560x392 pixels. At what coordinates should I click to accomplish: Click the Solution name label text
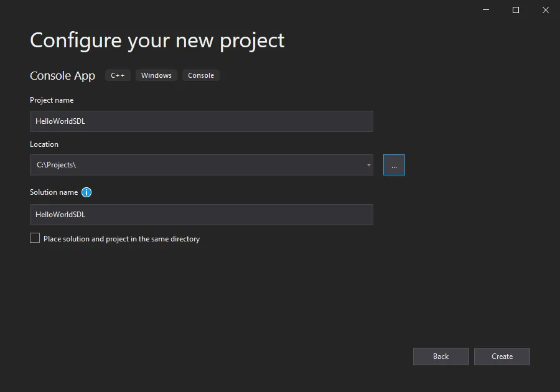tap(54, 192)
